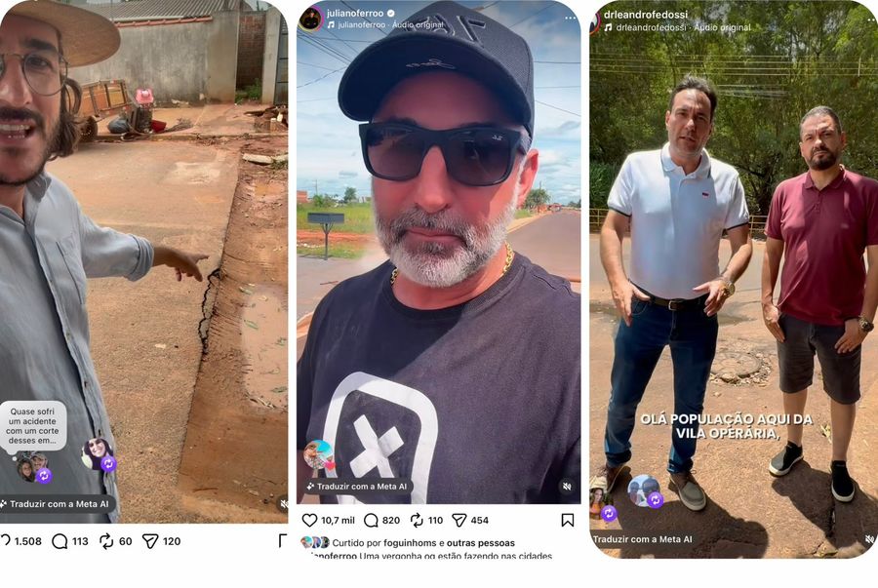Click Traduzir com a Meta AI on left reel
Image resolution: width=878 pixels, height=588 pixels.
pos(58,504)
